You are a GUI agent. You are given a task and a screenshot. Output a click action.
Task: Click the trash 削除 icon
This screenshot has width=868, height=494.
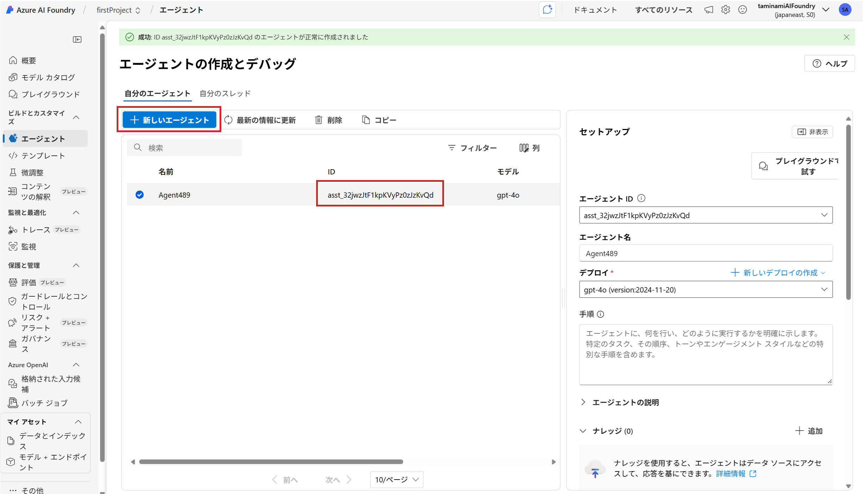pos(319,120)
